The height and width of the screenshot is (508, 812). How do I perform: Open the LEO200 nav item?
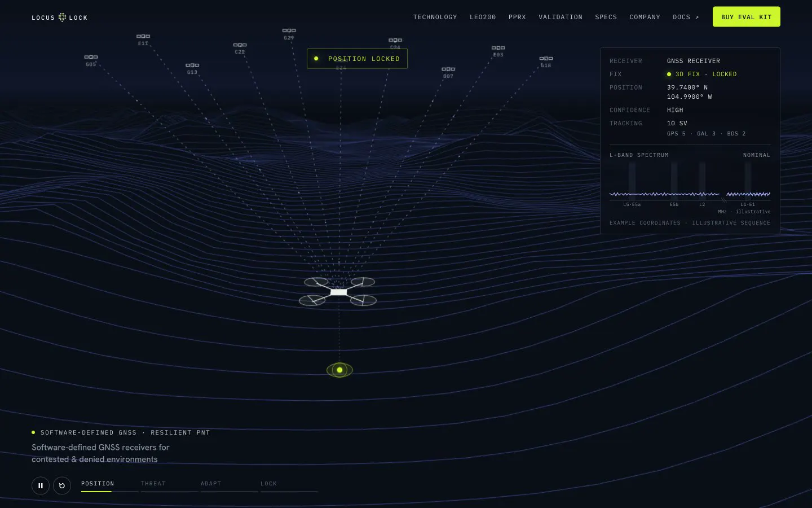[x=483, y=17]
